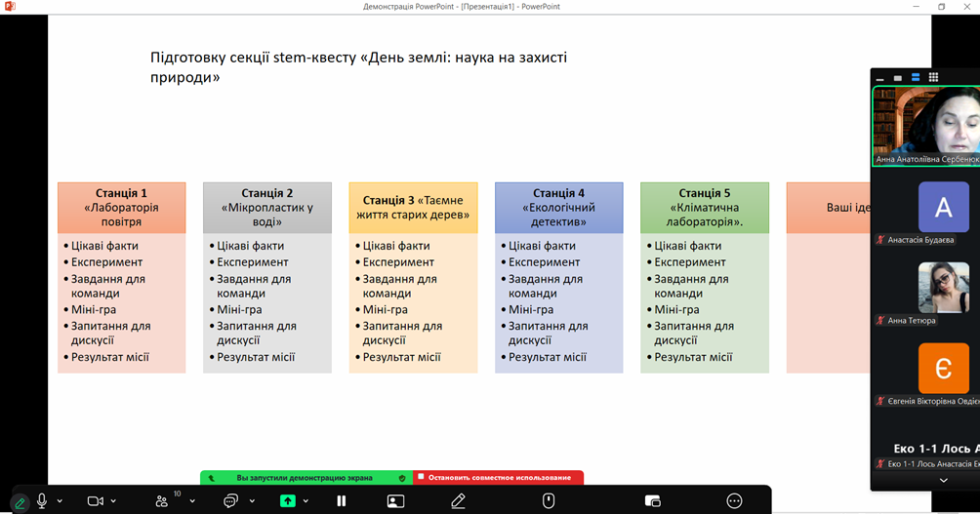Viewport: 980px width, 514px height.
Task: Switch video panel to gallery grid view
Action: click(934, 77)
